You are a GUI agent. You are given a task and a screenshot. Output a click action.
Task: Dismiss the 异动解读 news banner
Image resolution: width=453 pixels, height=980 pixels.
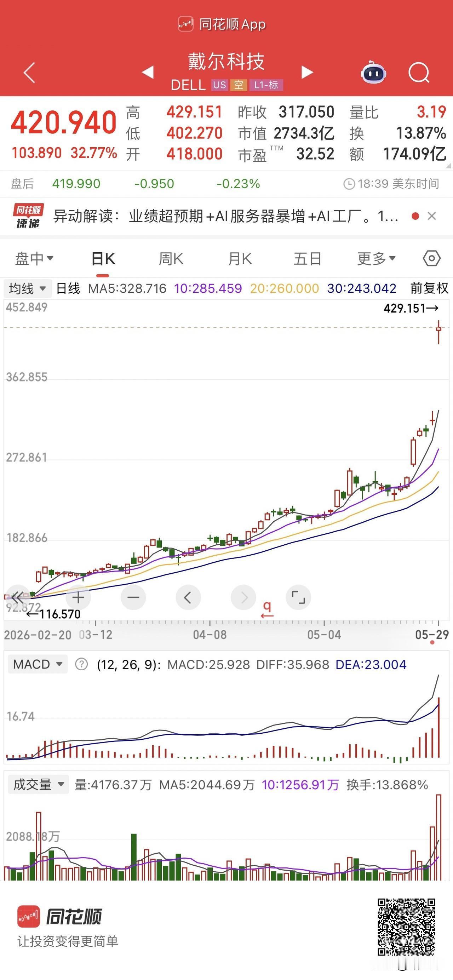pyautogui.click(x=432, y=216)
